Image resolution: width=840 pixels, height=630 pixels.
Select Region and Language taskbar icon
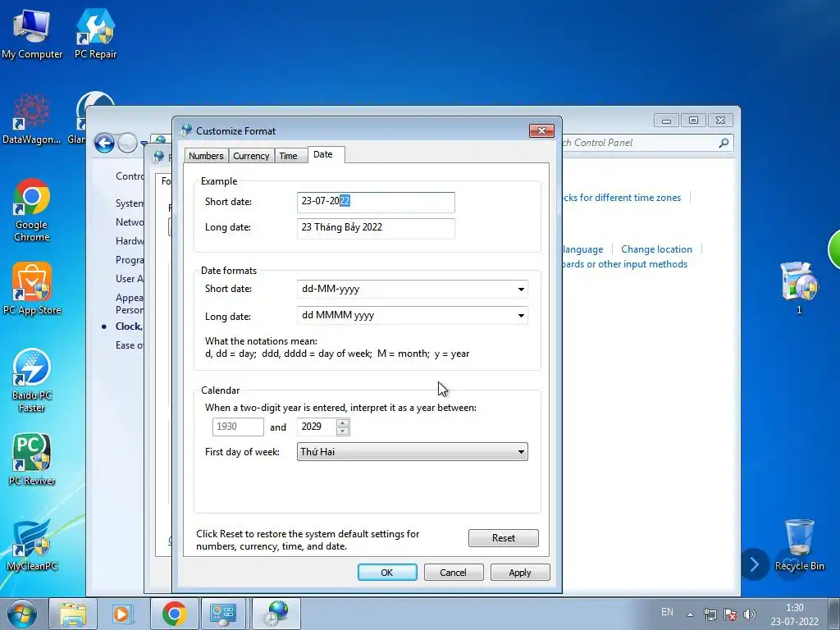pos(276,614)
